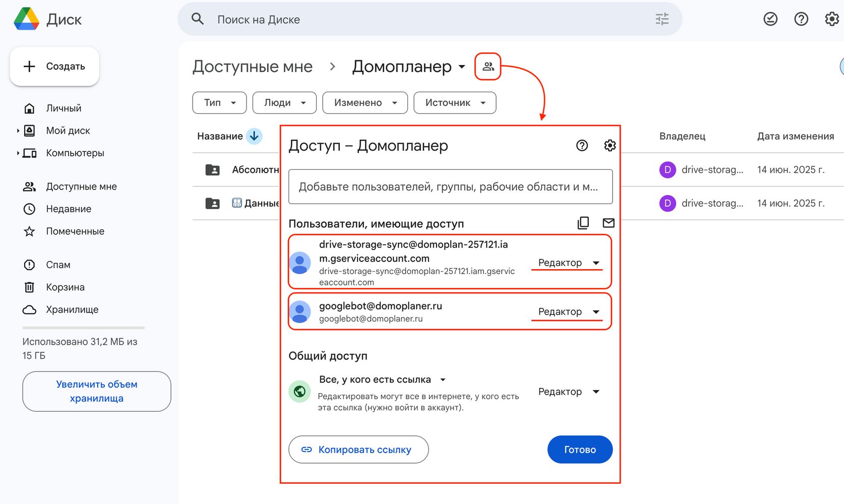844x504 pixels.
Task: Click the help icon in the access dialog
Action: pyautogui.click(x=582, y=146)
